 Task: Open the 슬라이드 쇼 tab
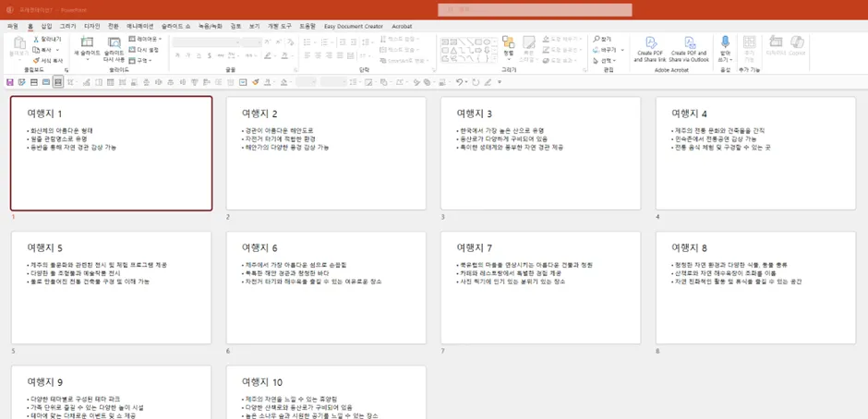(176, 26)
